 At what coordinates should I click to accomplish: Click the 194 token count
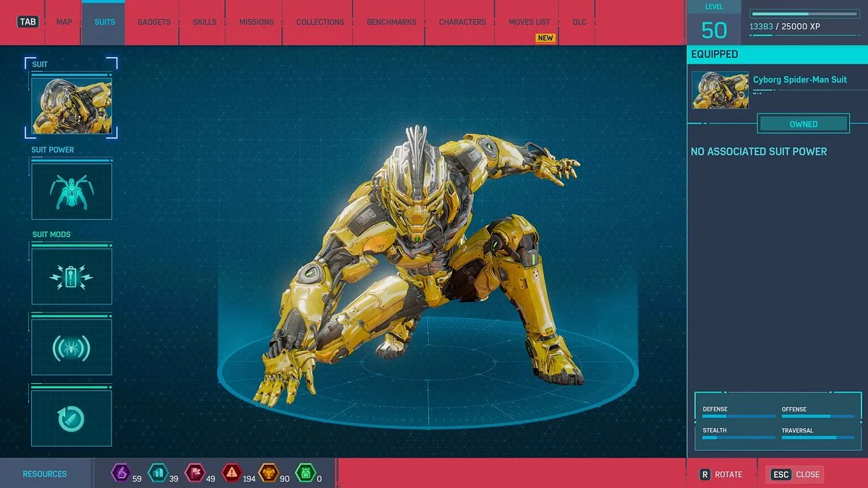tap(250, 479)
